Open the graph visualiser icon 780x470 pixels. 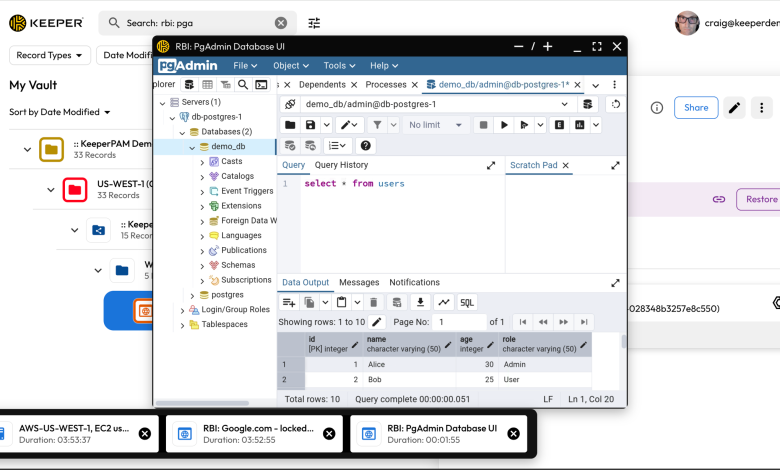[444, 302]
